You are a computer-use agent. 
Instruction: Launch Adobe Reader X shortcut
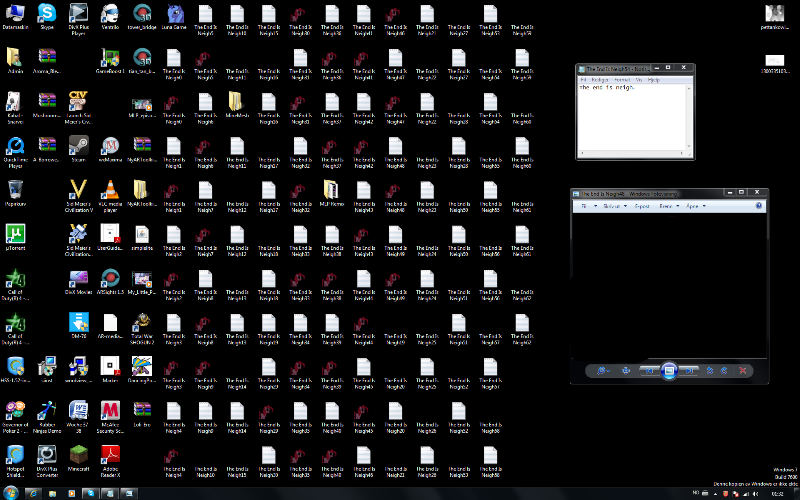[110, 461]
